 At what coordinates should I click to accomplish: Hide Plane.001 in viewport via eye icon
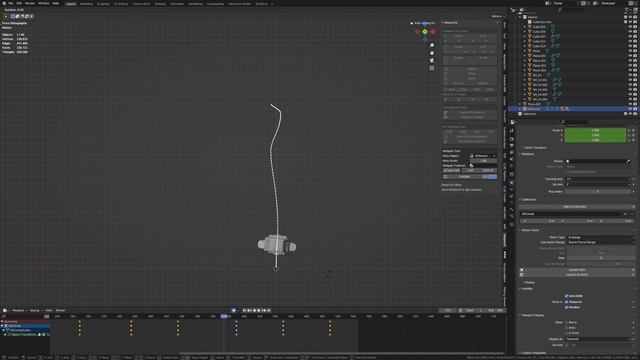631,56
